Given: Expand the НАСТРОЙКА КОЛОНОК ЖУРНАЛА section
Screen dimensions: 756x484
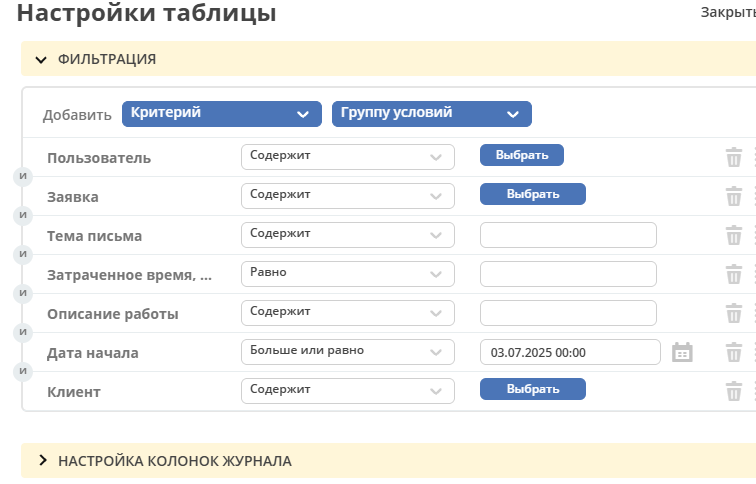Looking at the screenshot, I should (x=42, y=460).
